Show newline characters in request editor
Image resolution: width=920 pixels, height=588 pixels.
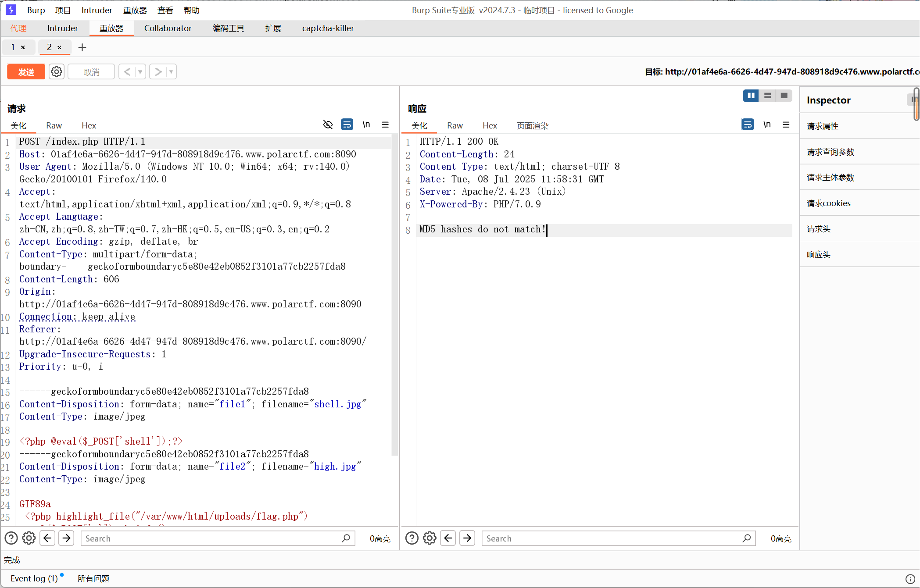[x=366, y=125]
